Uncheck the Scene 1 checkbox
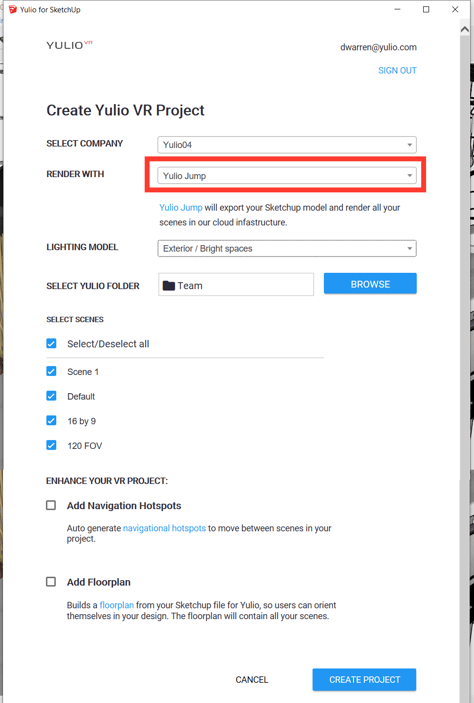Screen dimensions: 474x703 pyautogui.click(x=51, y=371)
